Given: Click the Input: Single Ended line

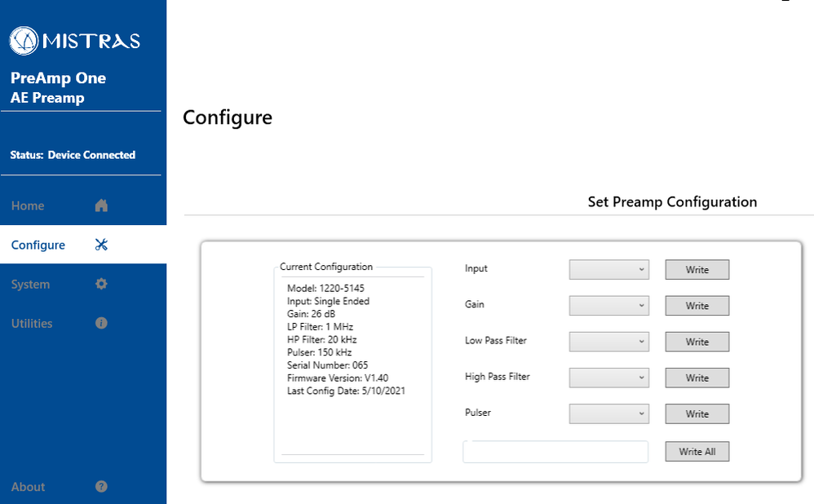Looking at the screenshot, I should click(328, 301).
